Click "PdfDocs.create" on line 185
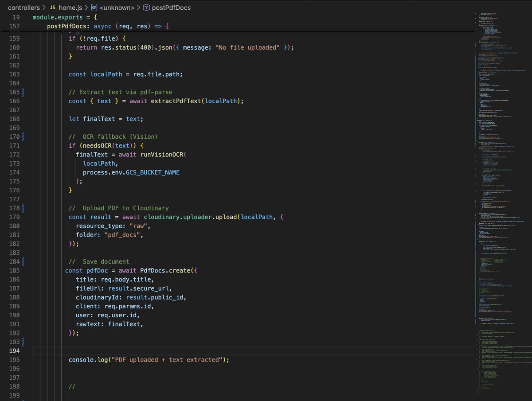Screen dimensions: 532x401 point(165,270)
